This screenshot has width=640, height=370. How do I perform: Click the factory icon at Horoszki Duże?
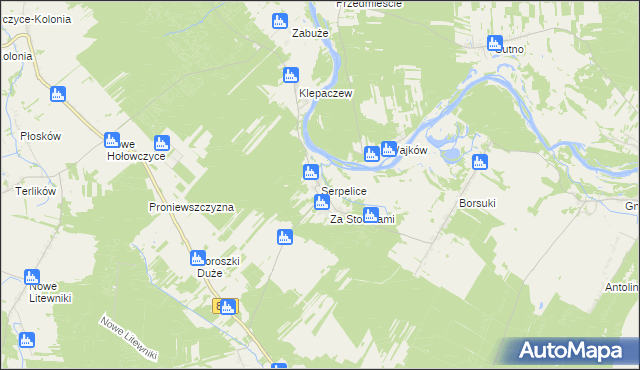198,258
